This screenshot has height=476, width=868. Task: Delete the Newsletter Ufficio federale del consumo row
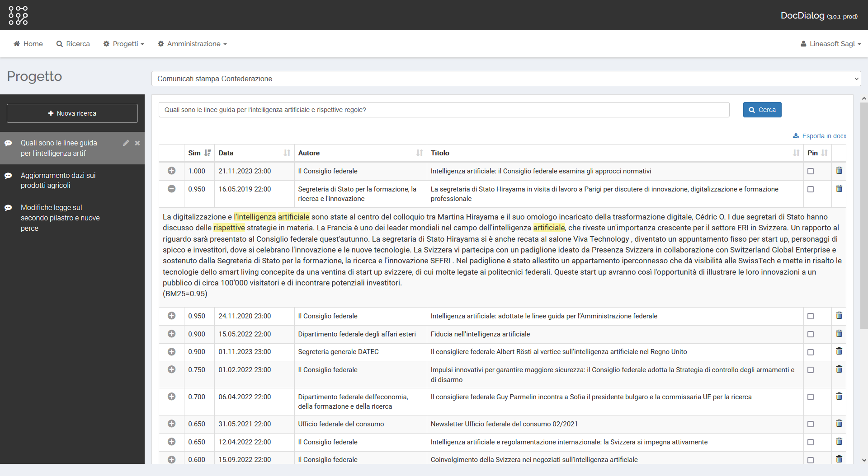[x=839, y=424]
